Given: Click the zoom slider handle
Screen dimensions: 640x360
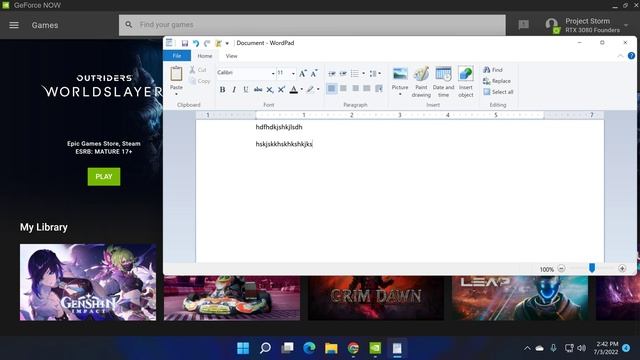Looking at the screenshot, I should (592, 268).
